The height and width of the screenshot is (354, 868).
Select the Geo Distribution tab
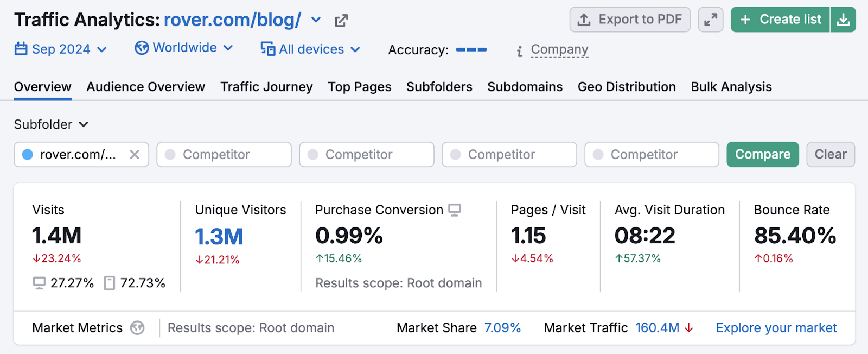tap(627, 87)
